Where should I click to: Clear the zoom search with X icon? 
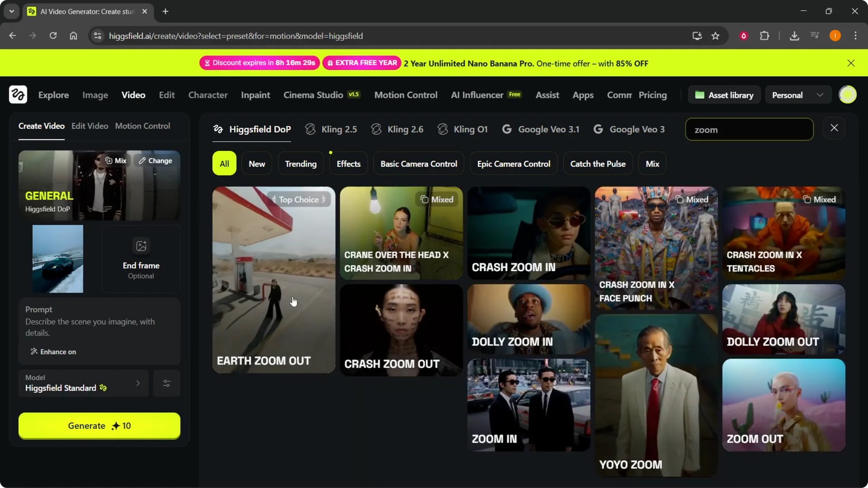pyautogui.click(x=834, y=128)
